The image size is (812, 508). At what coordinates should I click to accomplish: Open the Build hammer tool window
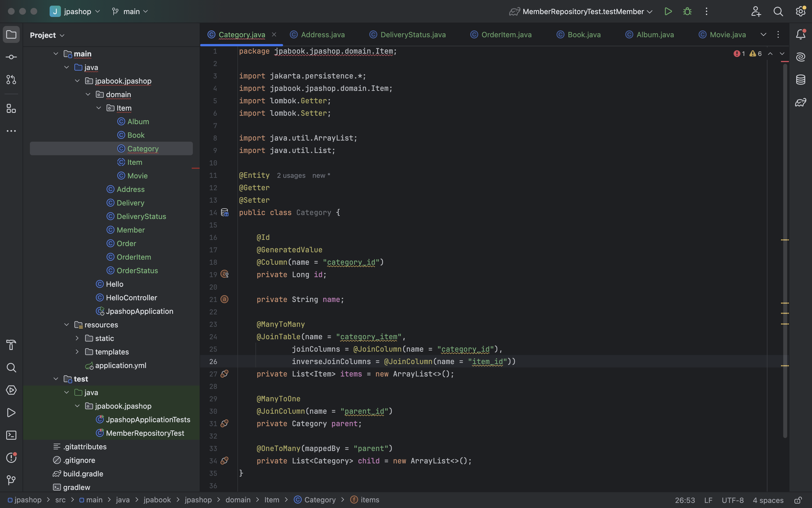11,345
